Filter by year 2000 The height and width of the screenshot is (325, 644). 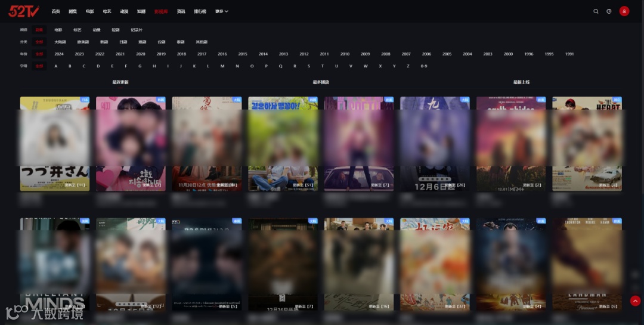click(508, 54)
